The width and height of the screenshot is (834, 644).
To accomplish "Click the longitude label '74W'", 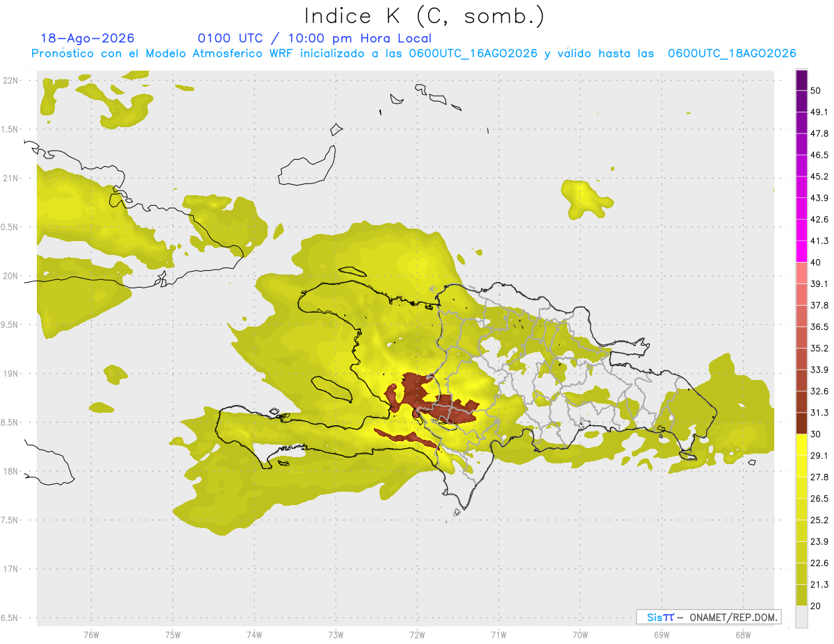I will pyautogui.click(x=254, y=634).
